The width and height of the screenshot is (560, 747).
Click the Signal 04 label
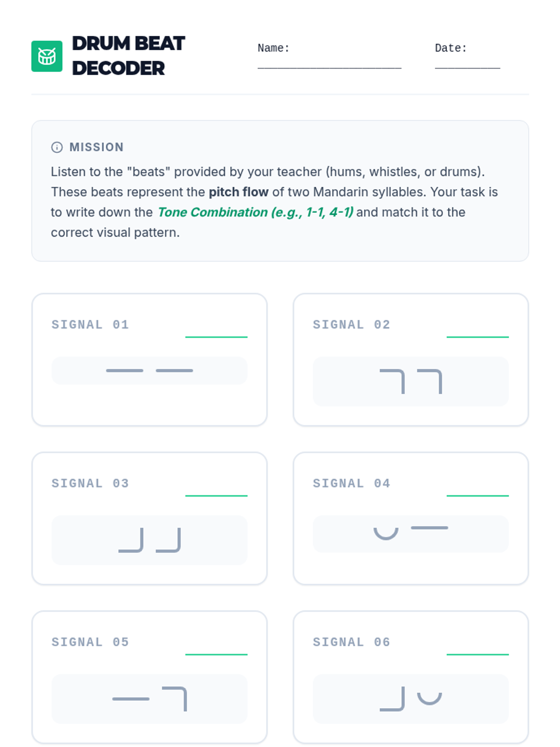click(351, 483)
